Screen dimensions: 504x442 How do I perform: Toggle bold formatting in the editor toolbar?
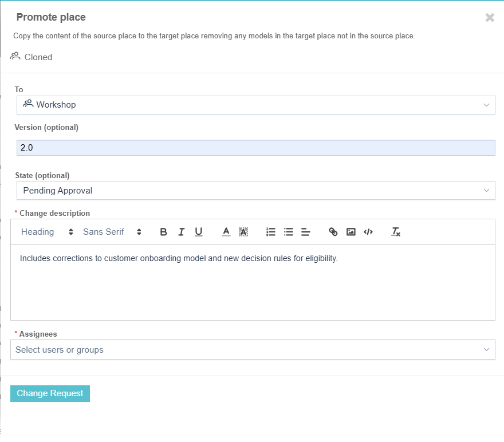pos(164,232)
